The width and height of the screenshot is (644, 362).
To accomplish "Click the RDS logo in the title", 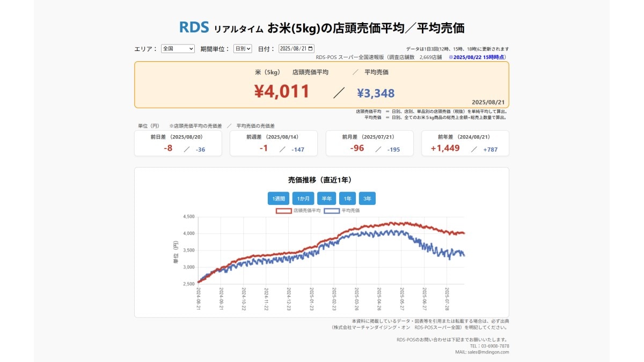I will (x=194, y=27).
